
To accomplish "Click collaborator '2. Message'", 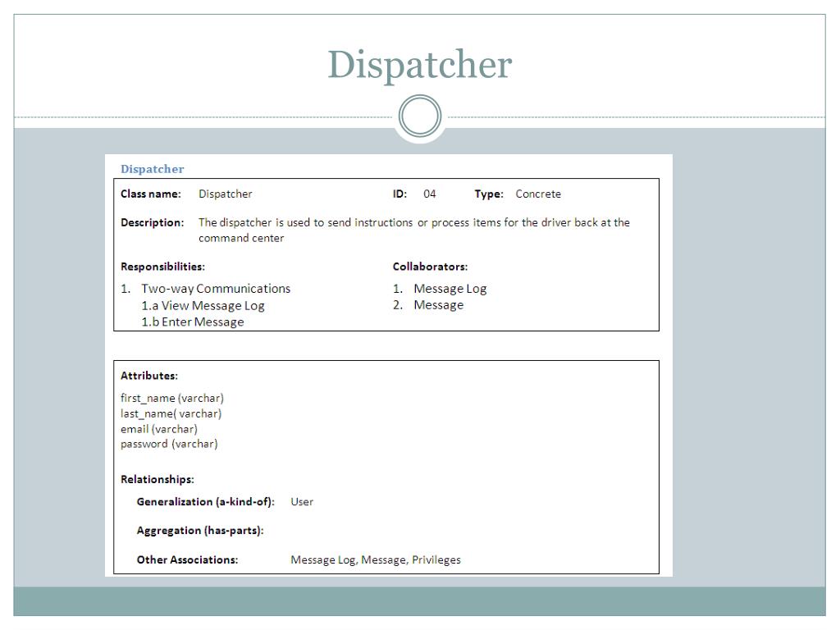I will click(428, 305).
